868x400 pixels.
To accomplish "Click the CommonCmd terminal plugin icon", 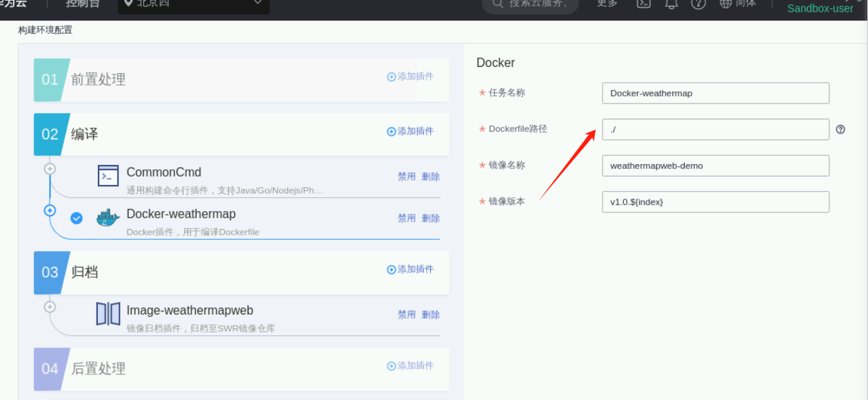I will (109, 176).
